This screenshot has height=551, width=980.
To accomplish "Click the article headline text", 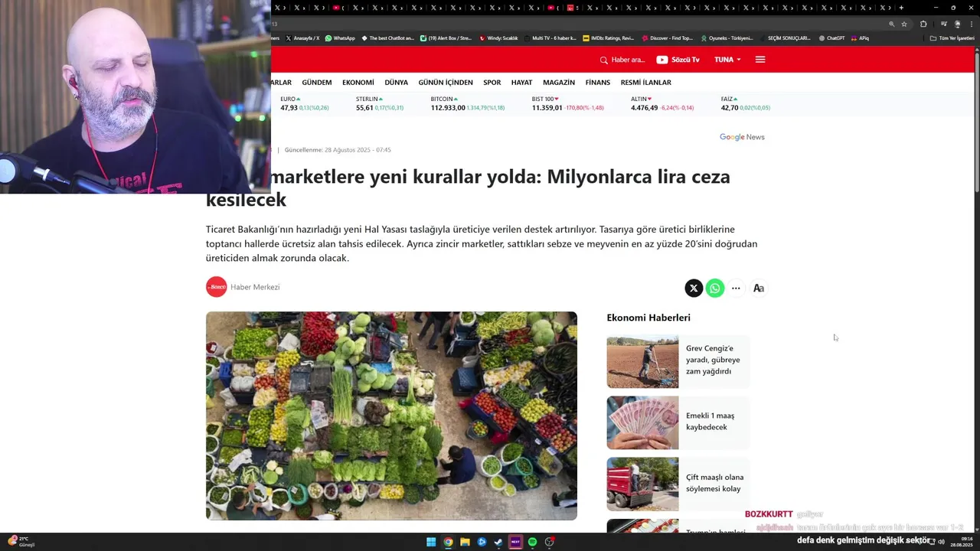I will pos(468,188).
